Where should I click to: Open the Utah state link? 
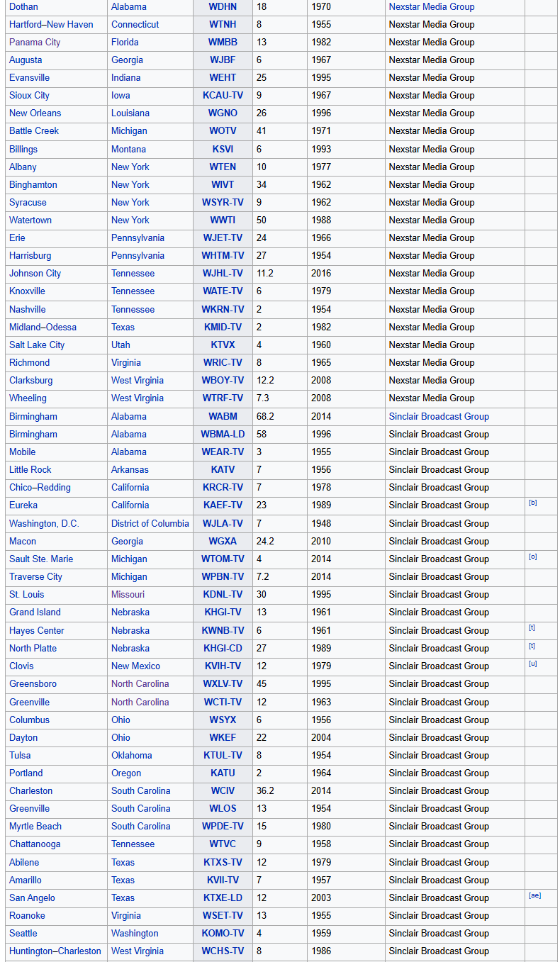(x=121, y=345)
